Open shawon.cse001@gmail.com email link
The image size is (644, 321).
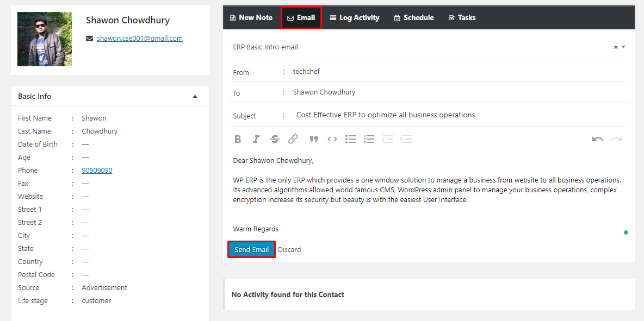tap(140, 38)
